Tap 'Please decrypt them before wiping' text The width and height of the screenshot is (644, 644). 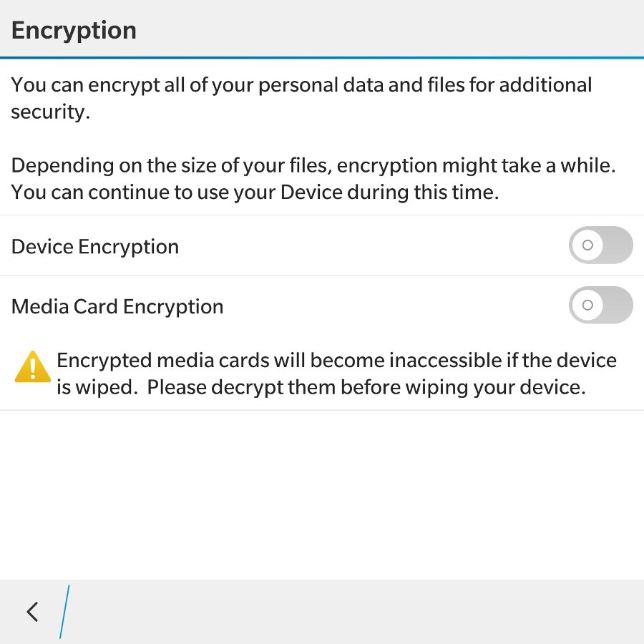366,388
